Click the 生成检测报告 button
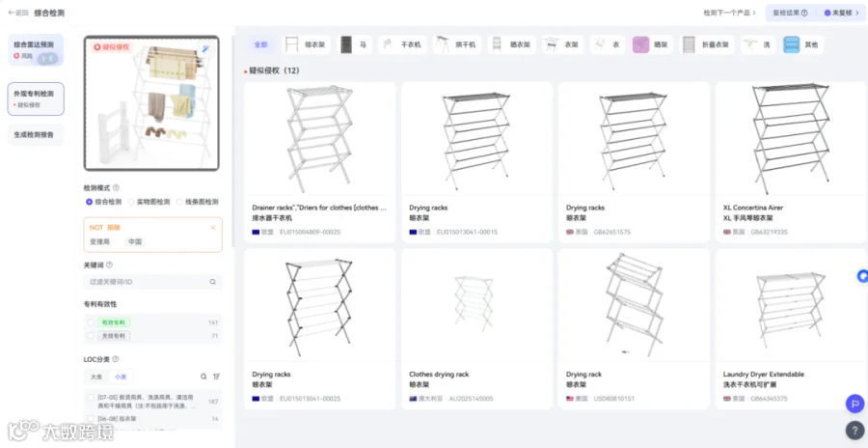Image resolution: width=868 pixels, height=448 pixels. click(36, 135)
